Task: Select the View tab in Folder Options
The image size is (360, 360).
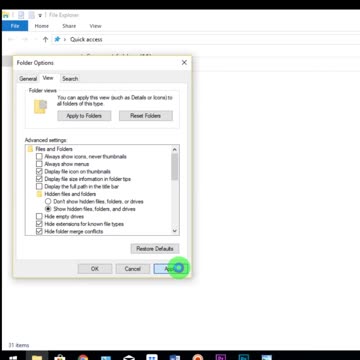Action: (48, 78)
